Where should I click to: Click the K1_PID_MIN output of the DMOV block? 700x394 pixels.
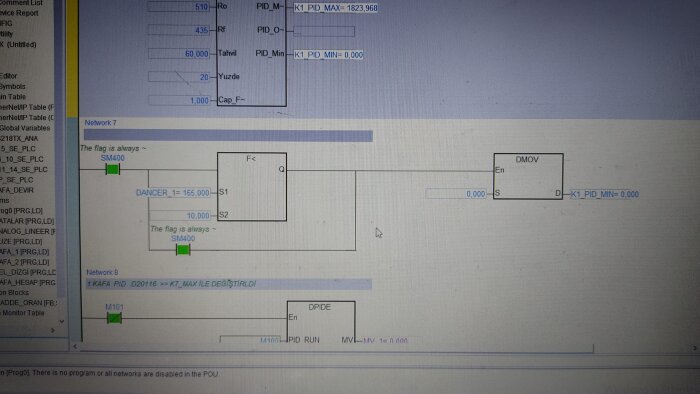coord(604,194)
